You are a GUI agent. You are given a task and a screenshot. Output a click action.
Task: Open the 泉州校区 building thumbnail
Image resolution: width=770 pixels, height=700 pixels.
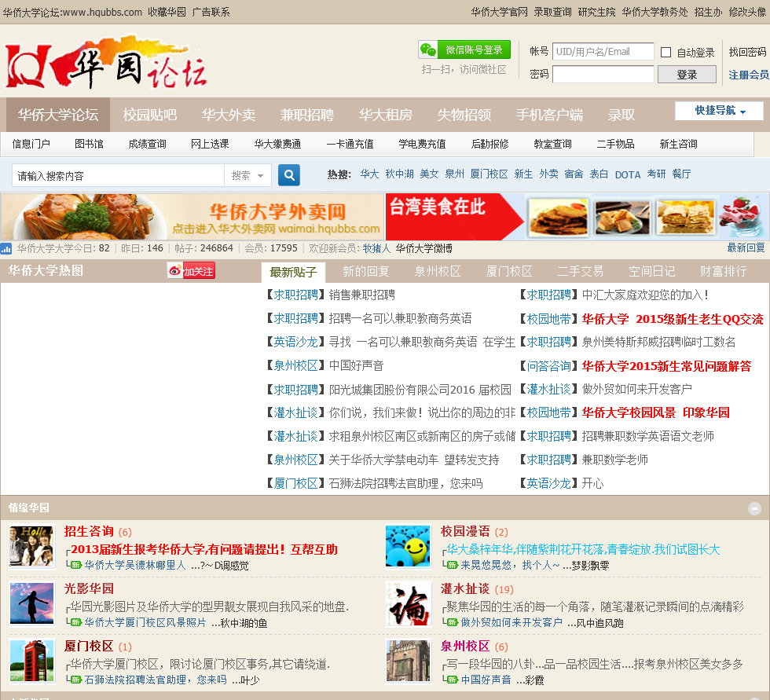tap(408, 661)
